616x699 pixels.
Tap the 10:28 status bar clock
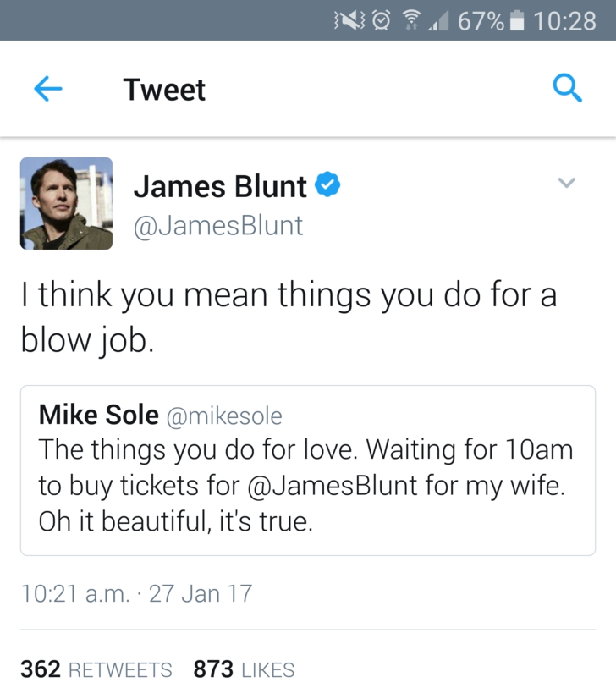click(x=564, y=20)
